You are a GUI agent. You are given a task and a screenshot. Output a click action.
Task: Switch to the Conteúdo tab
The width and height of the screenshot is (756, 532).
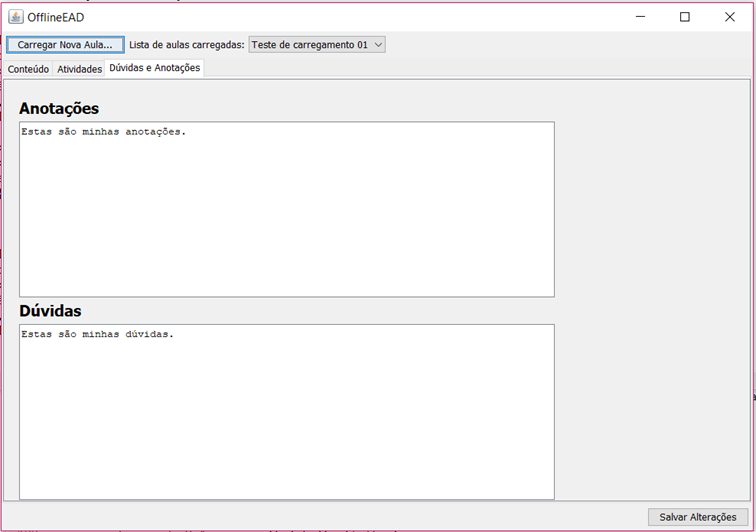28,69
